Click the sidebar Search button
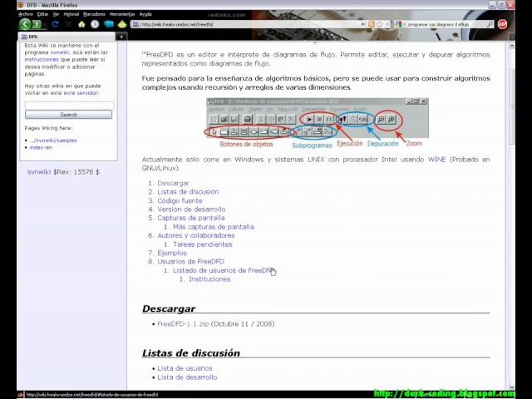Viewport: 532px width, 399px height. (x=68, y=115)
